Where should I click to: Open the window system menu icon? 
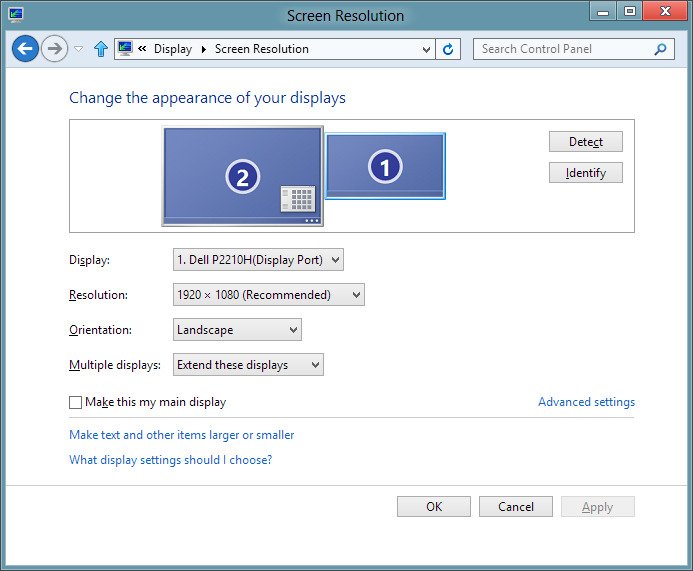click(15, 15)
